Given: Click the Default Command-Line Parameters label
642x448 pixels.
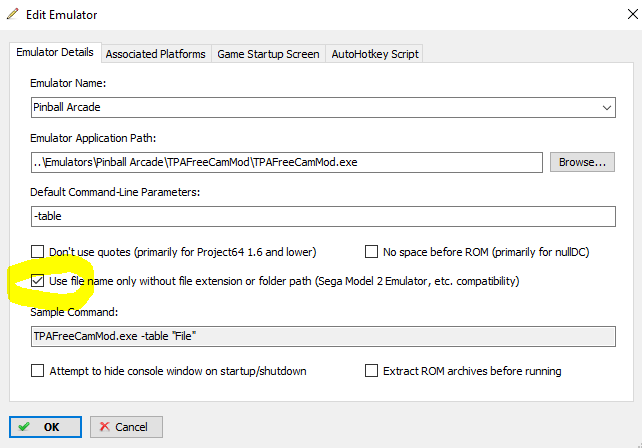Looking at the screenshot, I should 115,192.
